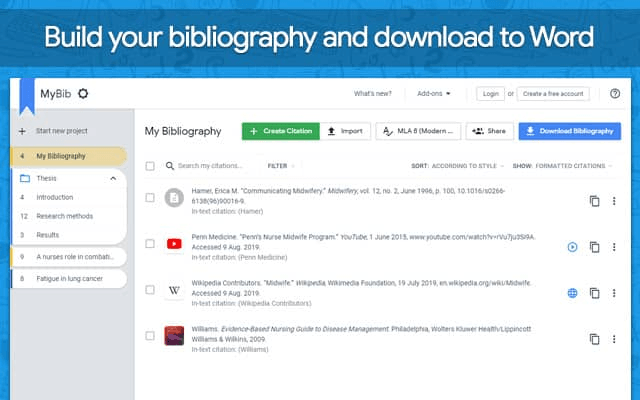
Task: Open the What's new? link
Action: click(x=373, y=93)
